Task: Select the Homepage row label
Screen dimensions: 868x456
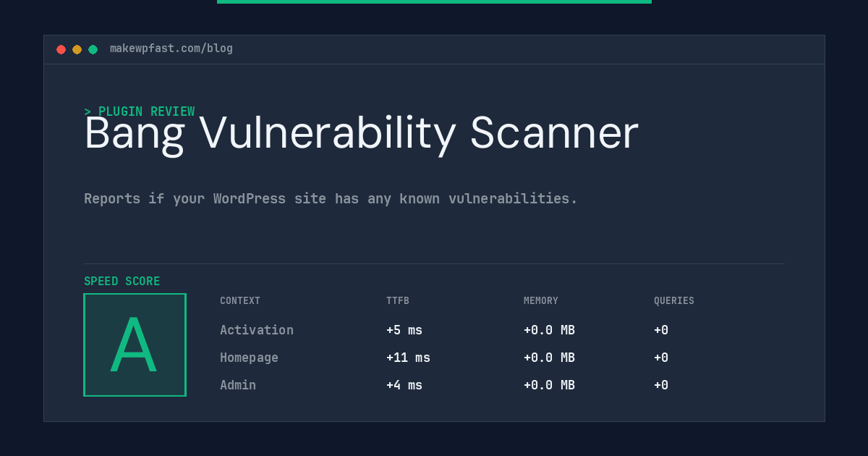Action: (x=249, y=358)
